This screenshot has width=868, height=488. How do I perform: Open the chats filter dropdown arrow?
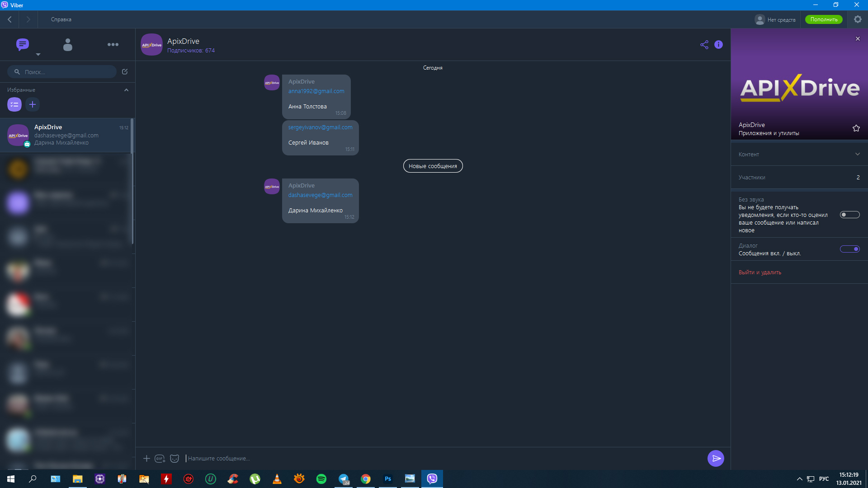38,54
